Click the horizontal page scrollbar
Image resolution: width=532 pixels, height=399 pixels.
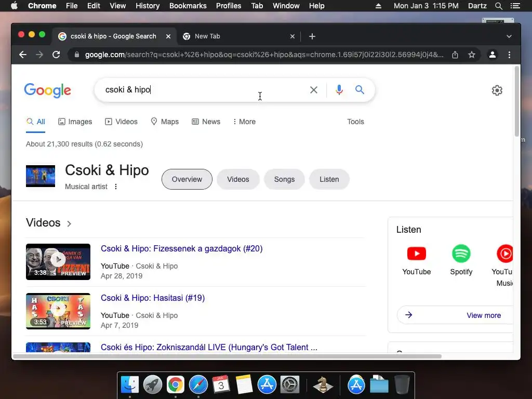click(x=228, y=356)
